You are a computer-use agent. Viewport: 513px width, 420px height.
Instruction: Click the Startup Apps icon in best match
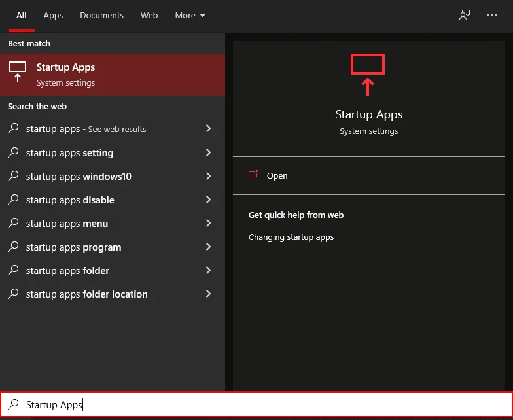pos(18,73)
